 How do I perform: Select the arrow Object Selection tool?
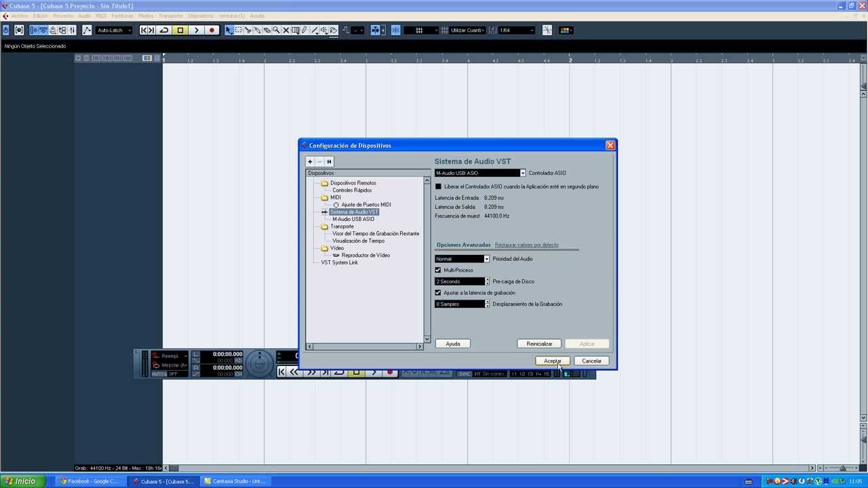(229, 30)
